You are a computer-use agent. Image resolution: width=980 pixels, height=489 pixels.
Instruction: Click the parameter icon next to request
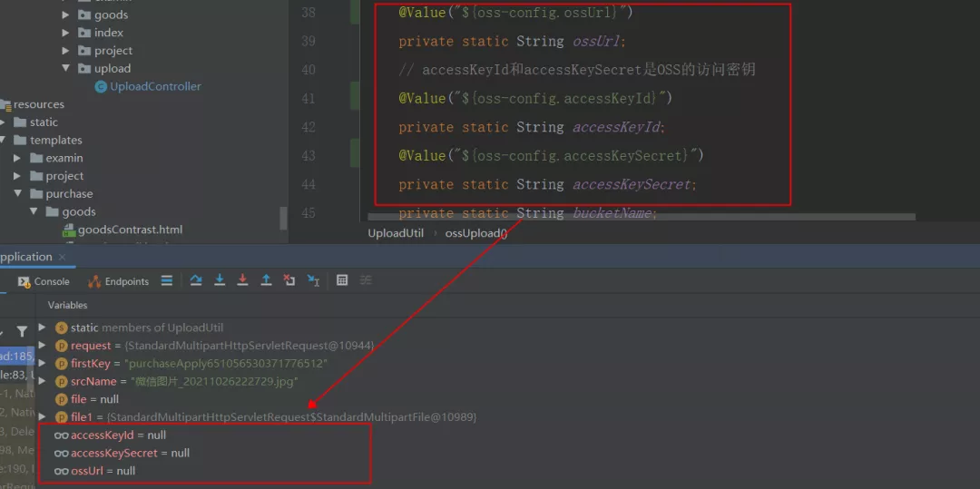pyautogui.click(x=62, y=346)
